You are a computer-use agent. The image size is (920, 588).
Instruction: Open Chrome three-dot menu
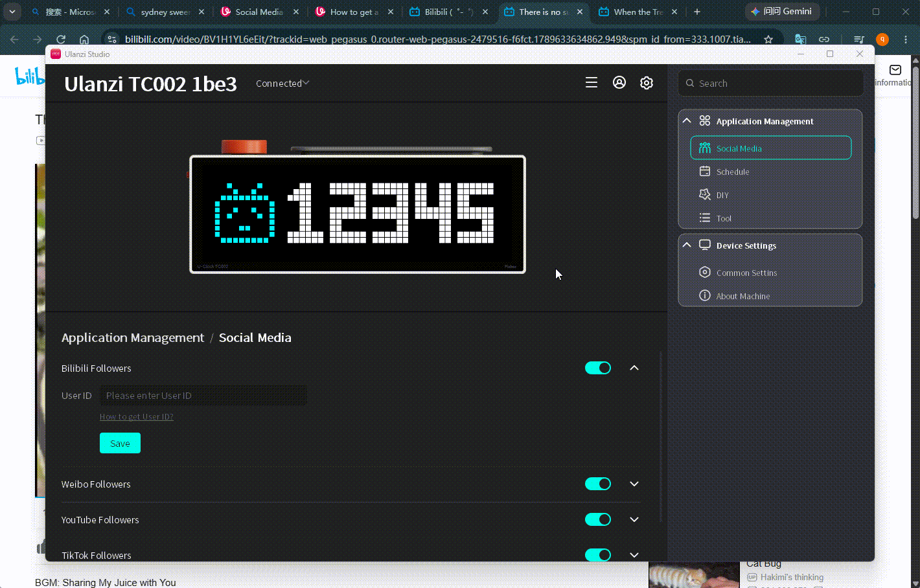906,40
